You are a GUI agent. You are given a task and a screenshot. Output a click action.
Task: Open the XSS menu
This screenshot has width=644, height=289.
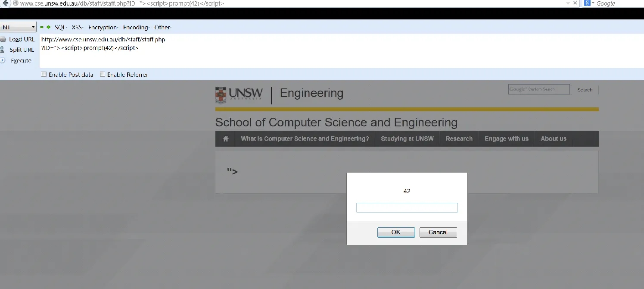tap(78, 27)
